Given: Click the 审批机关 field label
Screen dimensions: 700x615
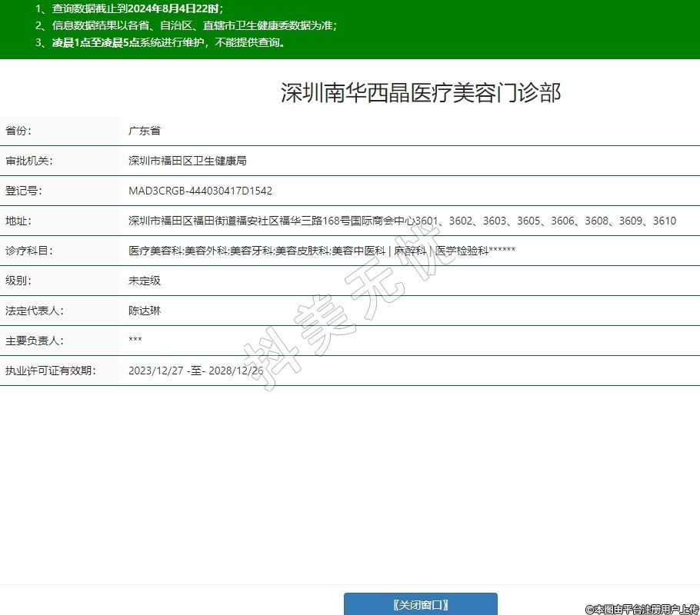Looking at the screenshot, I should (28, 161).
